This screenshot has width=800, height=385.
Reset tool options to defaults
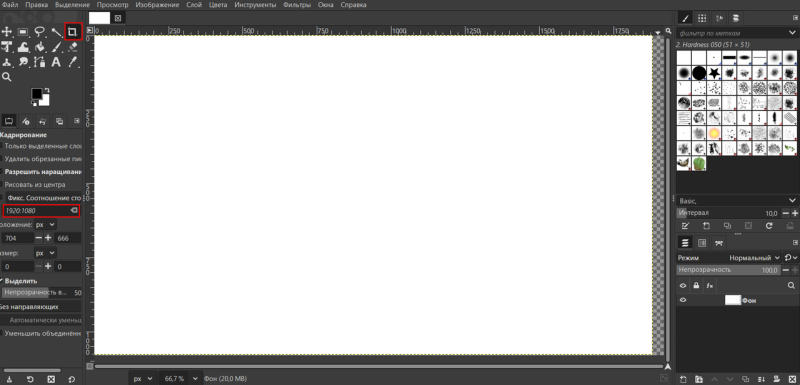point(71,379)
